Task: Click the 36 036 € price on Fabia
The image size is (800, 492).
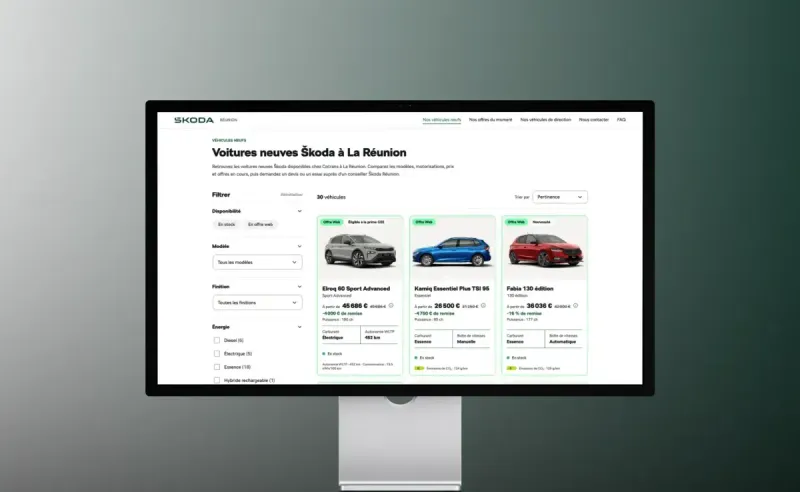Action: click(539, 306)
